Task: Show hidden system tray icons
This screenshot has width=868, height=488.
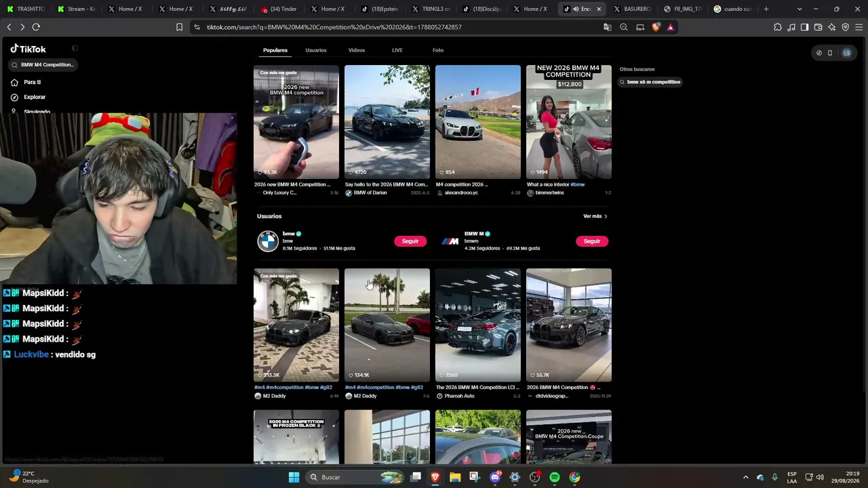Action: [x=746, y=477]
